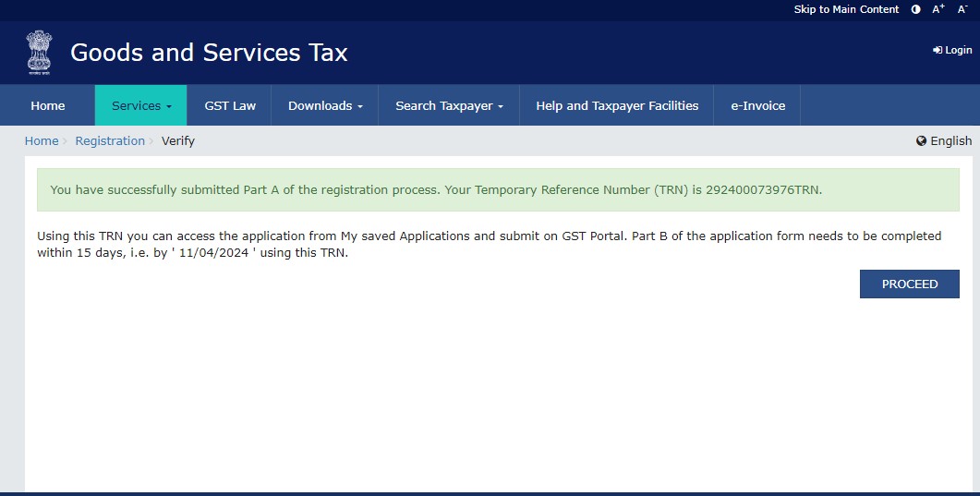Screen dimensions: 980x496
Task: Click the Verify breadcrumb text
Action: click(x=178, y=141)
